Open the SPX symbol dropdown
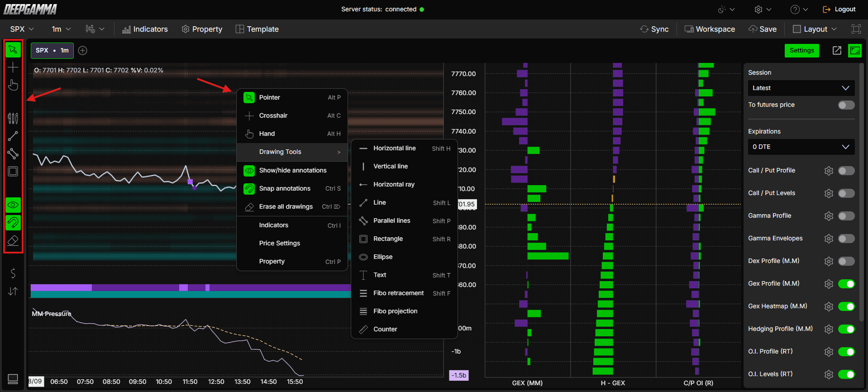 (x=22, y=29)
